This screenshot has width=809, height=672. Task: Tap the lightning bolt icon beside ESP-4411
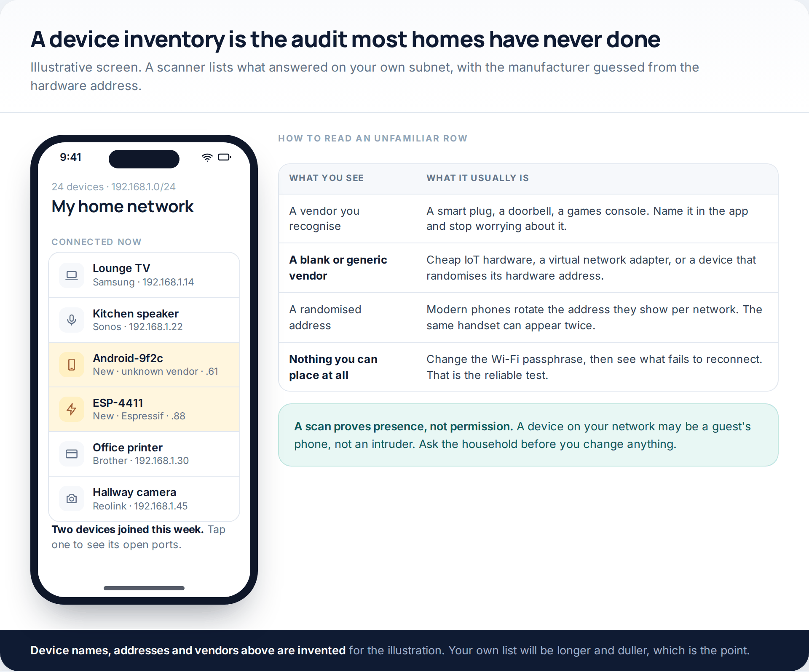point(72,409)
